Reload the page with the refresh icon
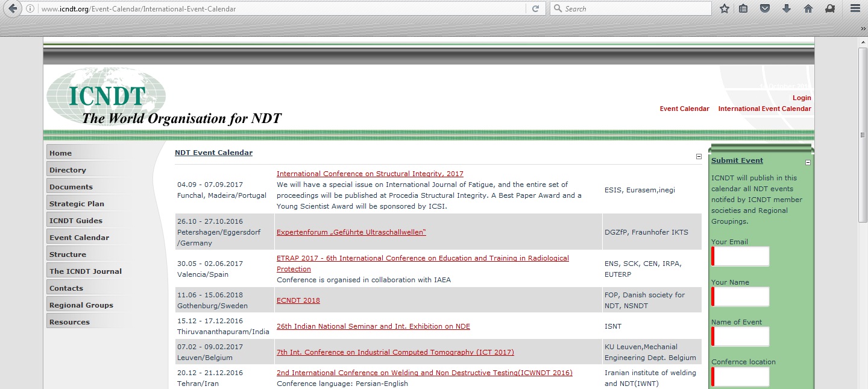 535,8
